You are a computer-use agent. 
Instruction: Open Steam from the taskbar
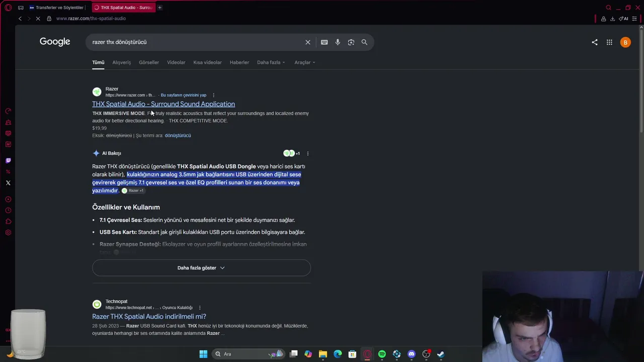pyautogui.click(x=441, y=354)
